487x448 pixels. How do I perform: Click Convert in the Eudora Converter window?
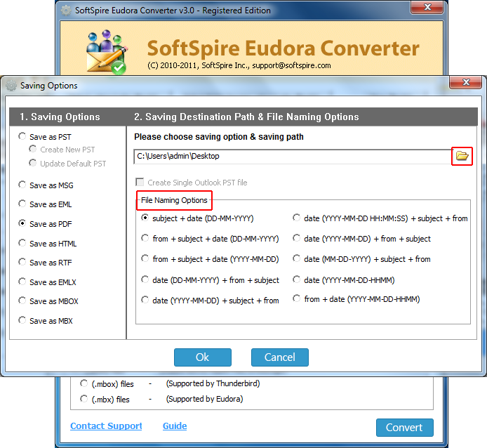tap(404, 428)
